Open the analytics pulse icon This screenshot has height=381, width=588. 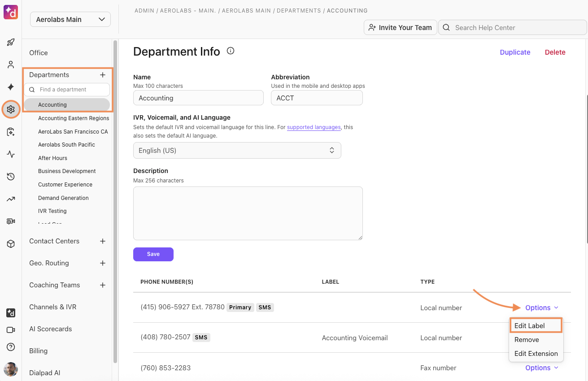pyautogui.click(x=11, y=155)
